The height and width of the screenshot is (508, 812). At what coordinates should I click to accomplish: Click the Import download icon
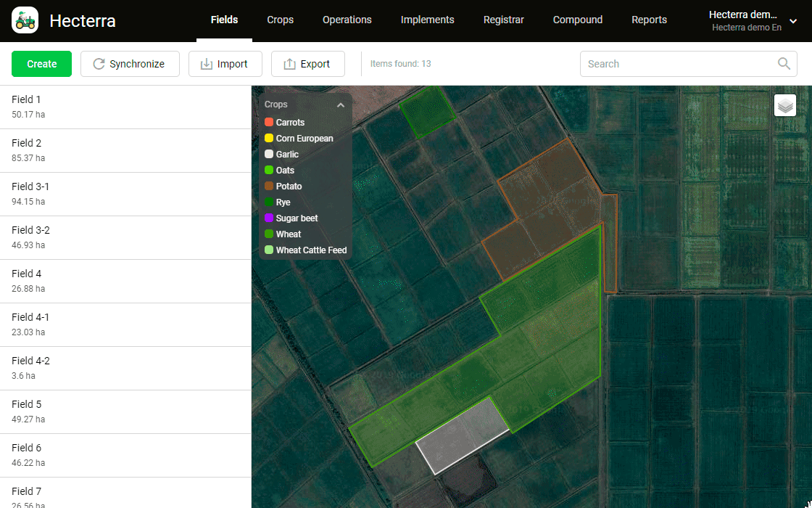coord(207,64)
